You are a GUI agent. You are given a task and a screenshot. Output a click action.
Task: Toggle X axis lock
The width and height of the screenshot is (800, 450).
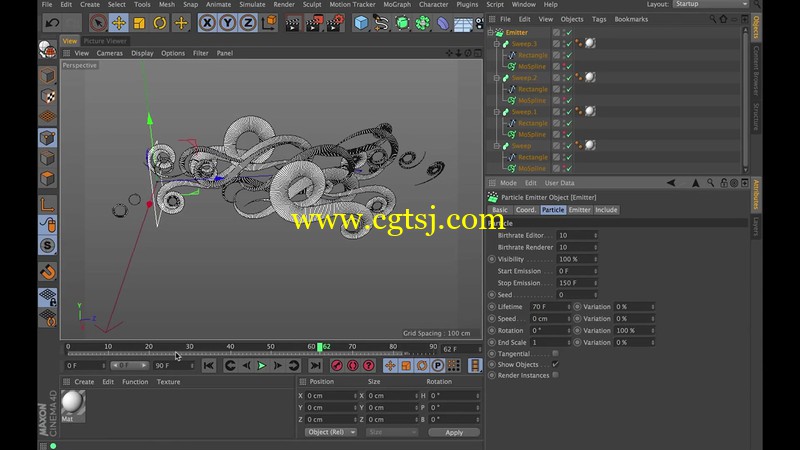coord(207,23)
